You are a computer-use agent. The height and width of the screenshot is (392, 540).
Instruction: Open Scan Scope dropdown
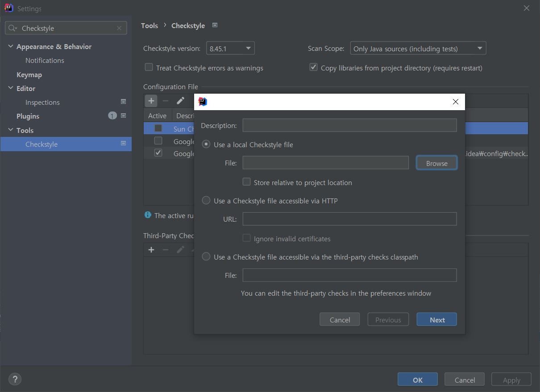pyautogui.click(x=418, y=48)
